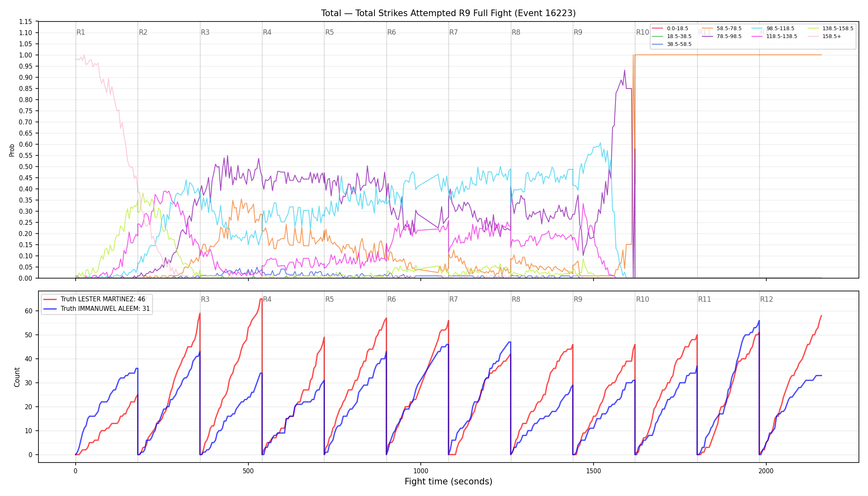
Task: Select the "38.5-58.5" legend label
Action: 679,44
